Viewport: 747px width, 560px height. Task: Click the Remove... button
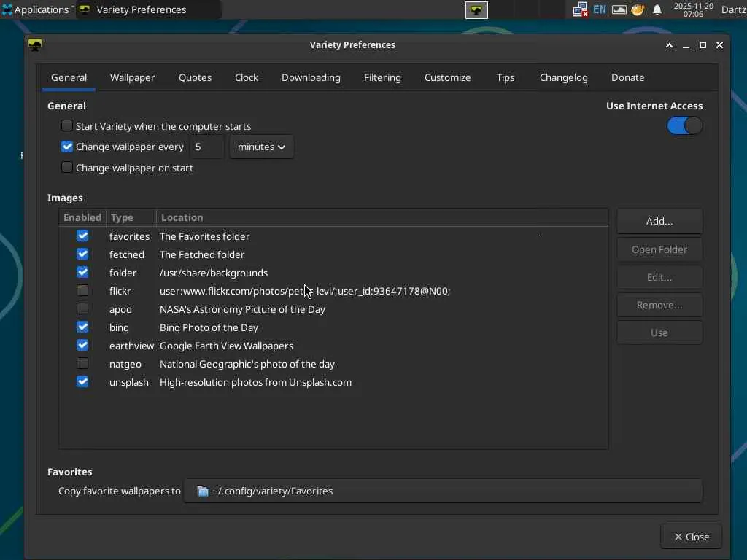659,305
